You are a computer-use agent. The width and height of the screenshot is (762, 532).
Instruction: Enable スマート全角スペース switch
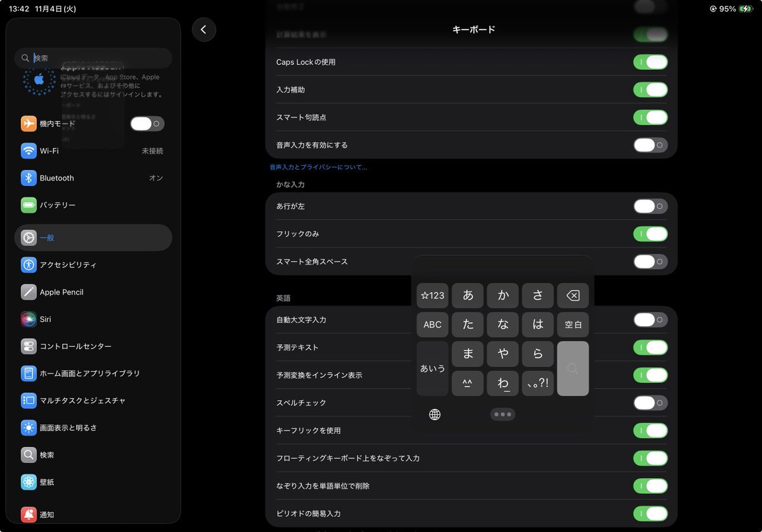coord(650,262)
